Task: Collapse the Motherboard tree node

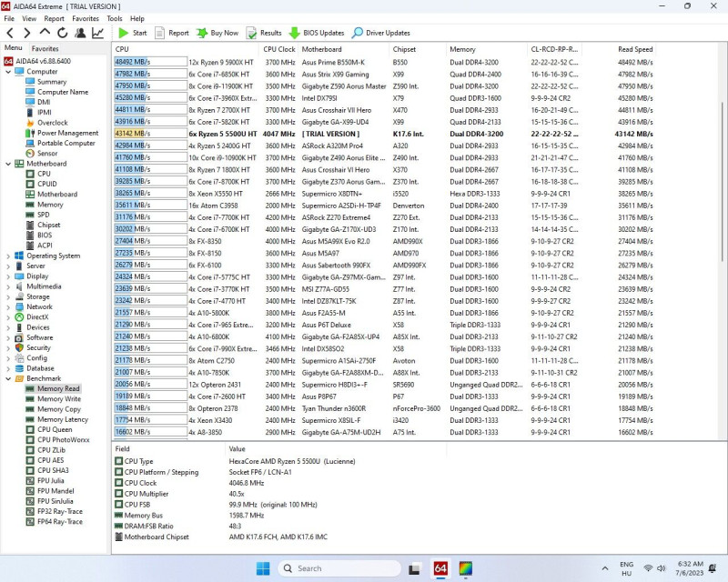Action: tap(8, 164)
